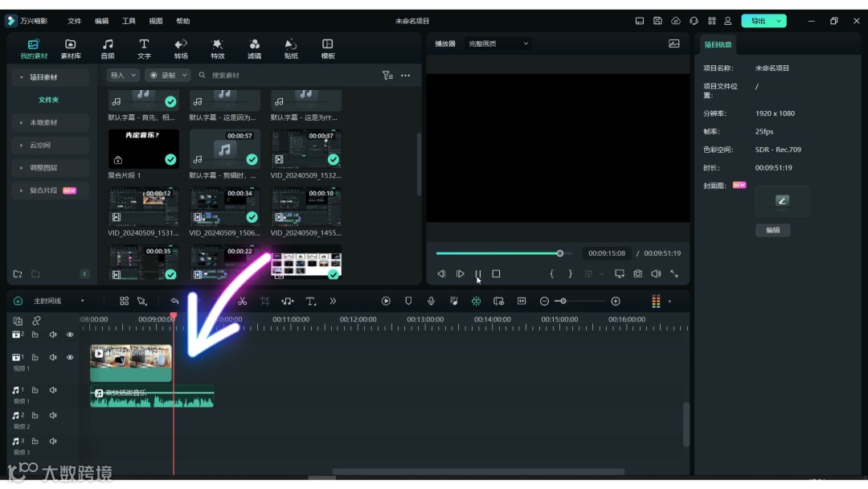The height and width of the screenshot is (489, 868).
Task: Mute the 音频 1 track
Action: 52,390
